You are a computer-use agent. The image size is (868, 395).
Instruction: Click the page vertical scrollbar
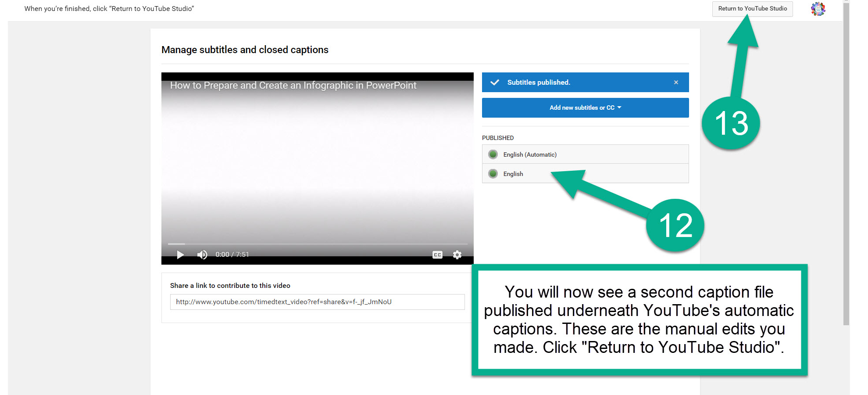(846, 163)
